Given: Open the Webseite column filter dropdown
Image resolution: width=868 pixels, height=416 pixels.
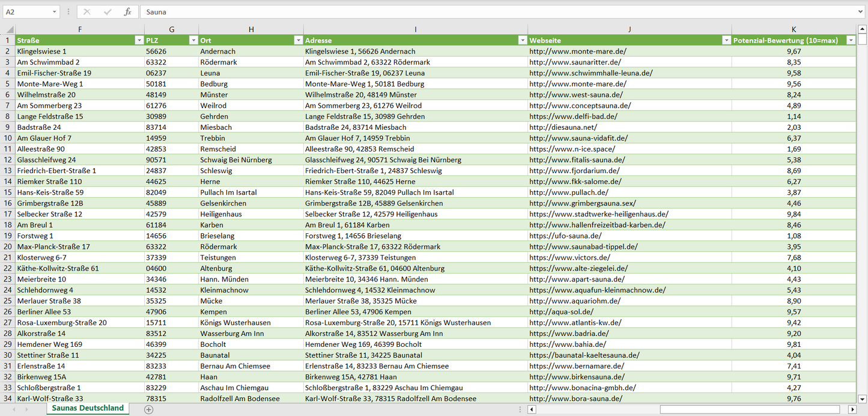Looking at the screenshot, I should (726, 40).
